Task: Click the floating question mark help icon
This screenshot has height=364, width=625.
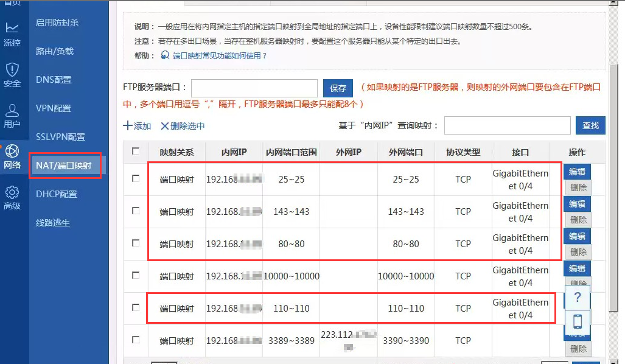Action: point(578,298)
